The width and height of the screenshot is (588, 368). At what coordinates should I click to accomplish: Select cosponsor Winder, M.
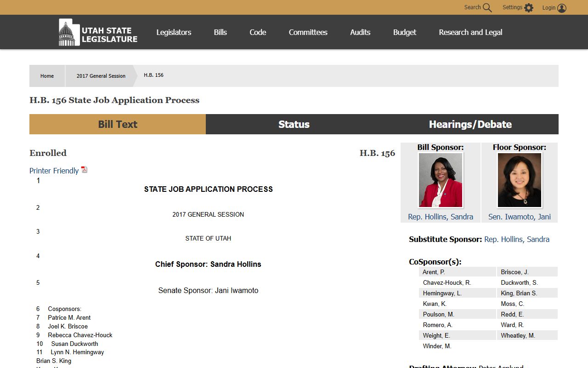[437, 346]
